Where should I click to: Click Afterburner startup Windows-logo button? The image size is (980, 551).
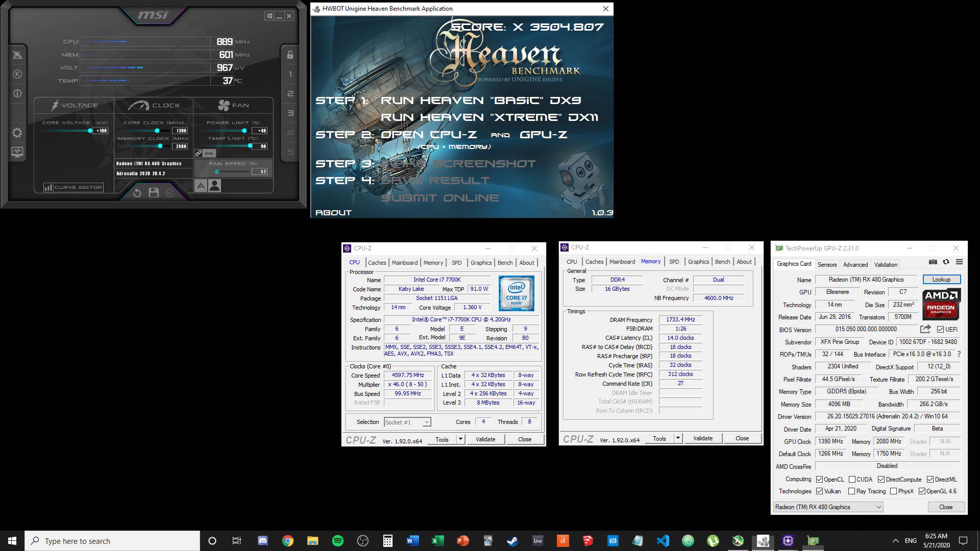point(269,16)
